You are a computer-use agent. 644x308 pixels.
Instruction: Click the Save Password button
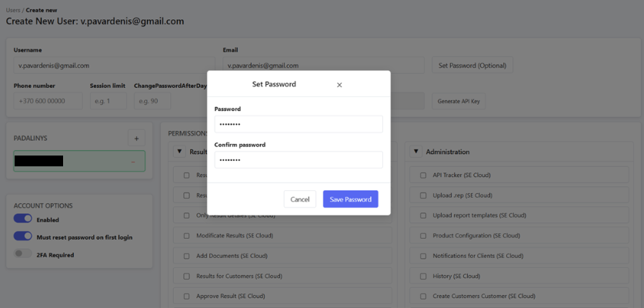click(x=350, y=199)
